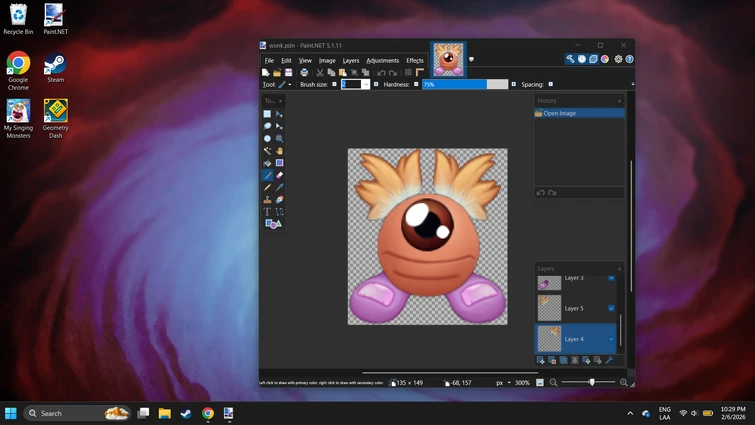Expand the Brush size dropdown

pyautogui.click(x=365, y=85)
